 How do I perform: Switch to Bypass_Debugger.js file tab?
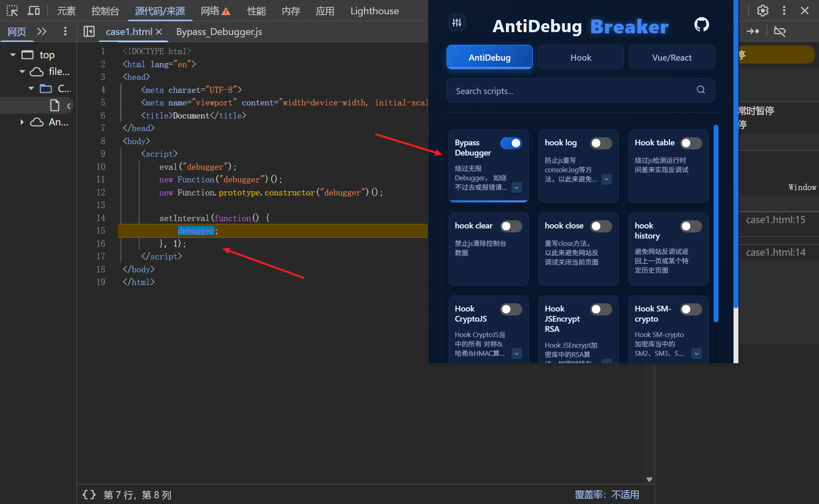point(219,32)
